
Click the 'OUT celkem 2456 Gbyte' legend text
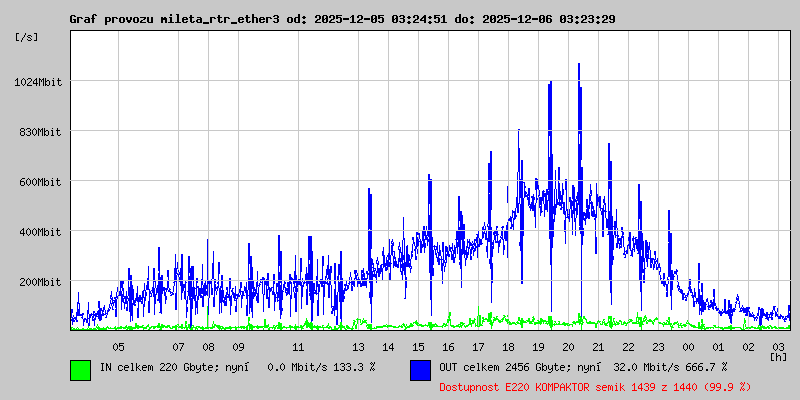coord(502,367)
